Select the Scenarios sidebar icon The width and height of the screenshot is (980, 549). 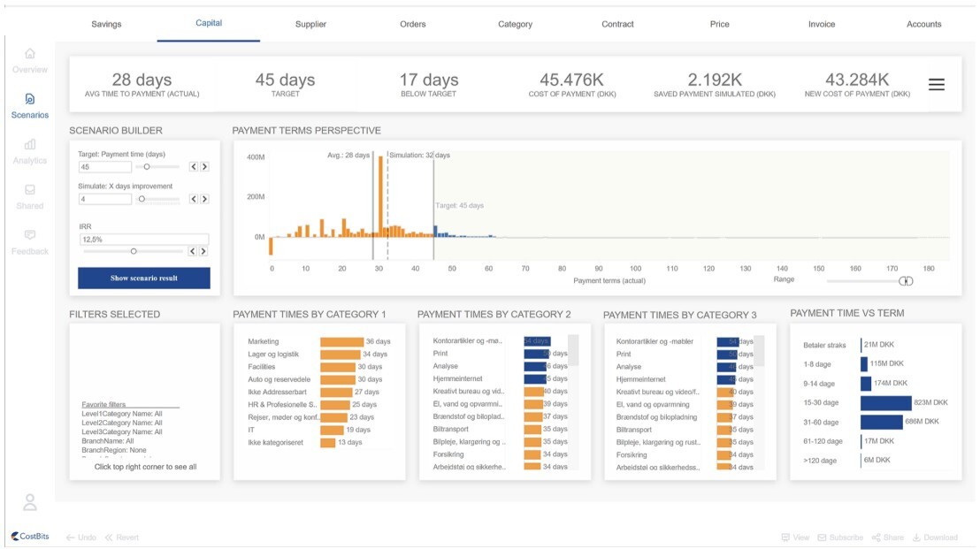pyautogui.click(x=30, y=99)
